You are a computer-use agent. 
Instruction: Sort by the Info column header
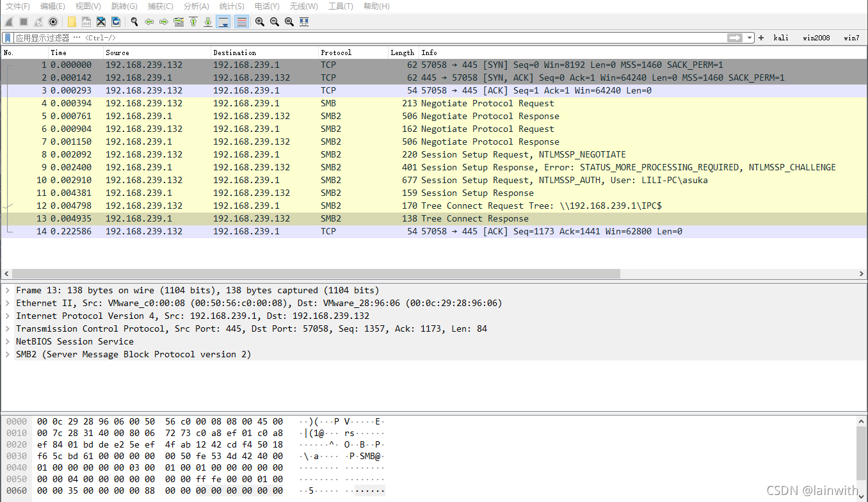pos(643,53)
